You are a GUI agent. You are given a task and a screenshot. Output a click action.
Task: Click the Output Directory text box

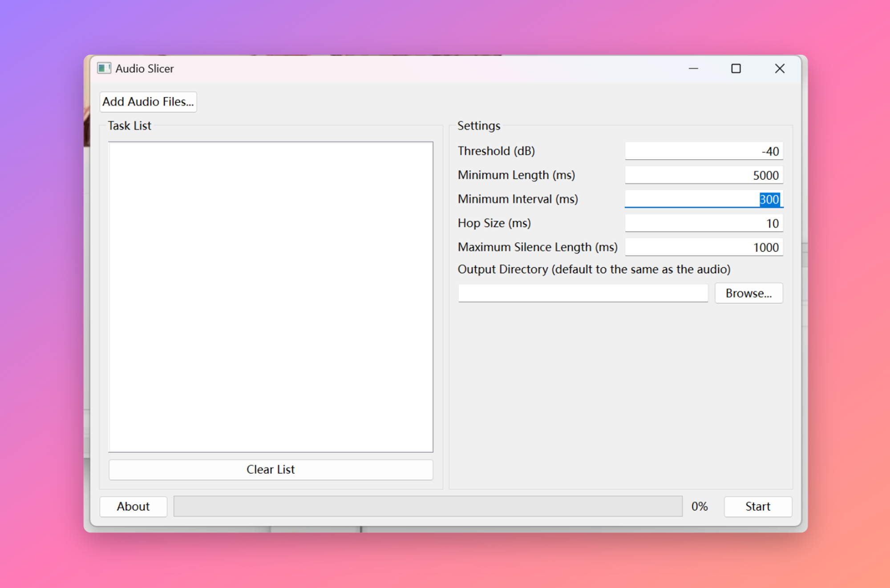click(583, 293)
